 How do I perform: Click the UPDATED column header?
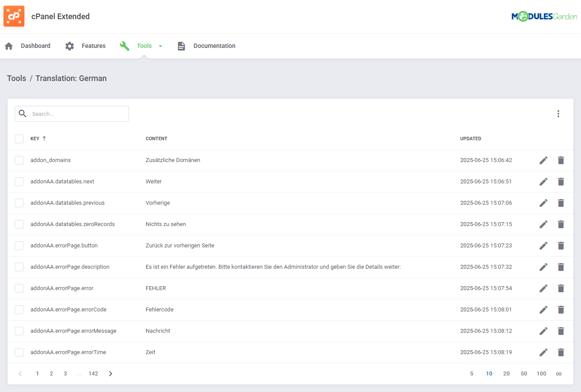(x=471, y=139)
